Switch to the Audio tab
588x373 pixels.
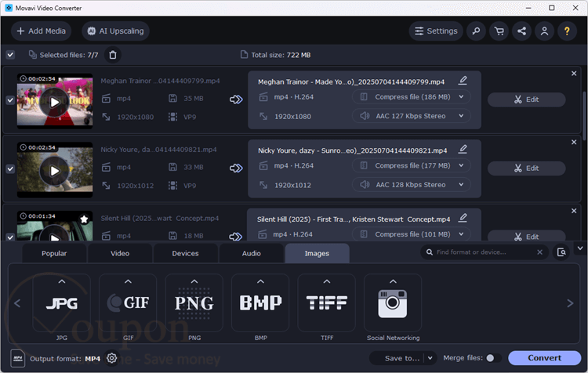251,253
